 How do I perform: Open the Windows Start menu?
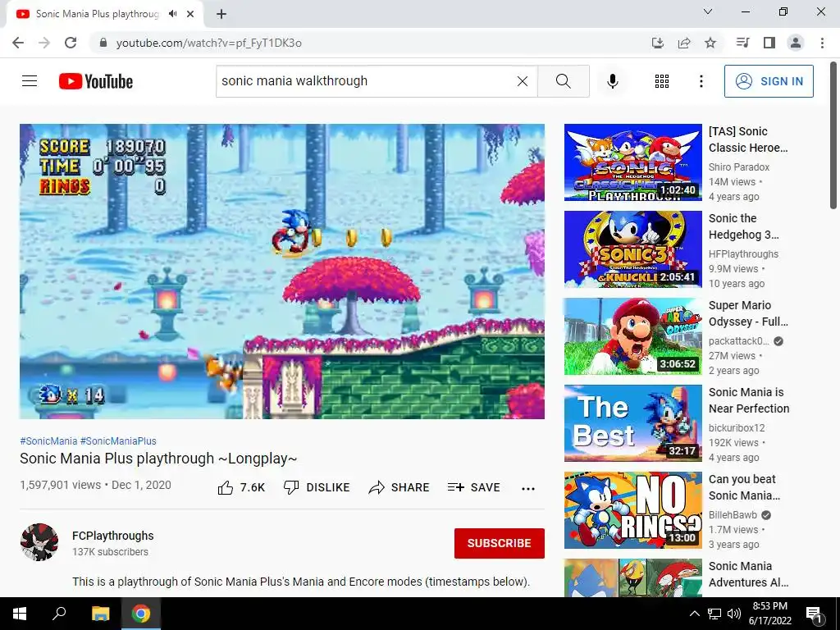click(x=20, y=614)
